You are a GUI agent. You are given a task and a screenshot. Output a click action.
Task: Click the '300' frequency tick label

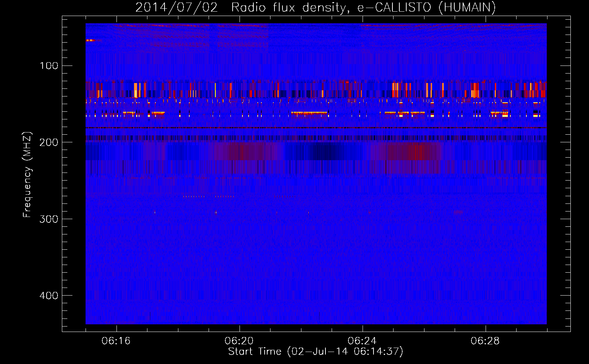49,219
